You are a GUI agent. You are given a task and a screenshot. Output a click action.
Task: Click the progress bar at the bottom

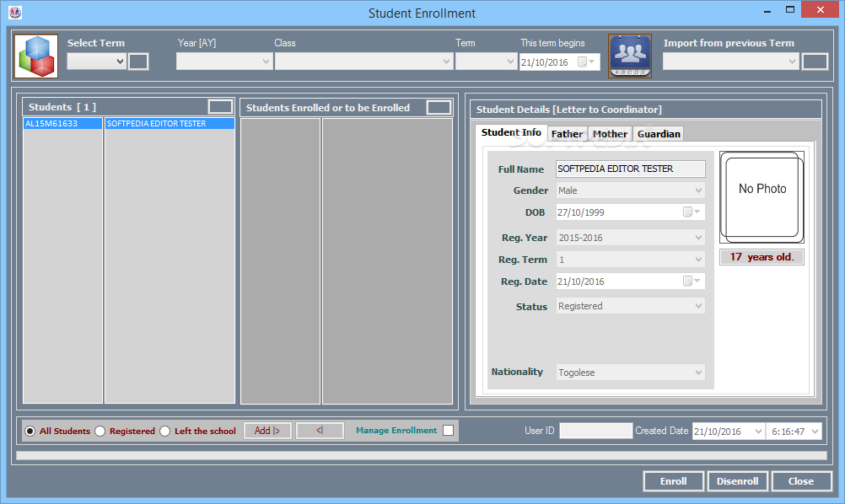click(x=422, y=455)
